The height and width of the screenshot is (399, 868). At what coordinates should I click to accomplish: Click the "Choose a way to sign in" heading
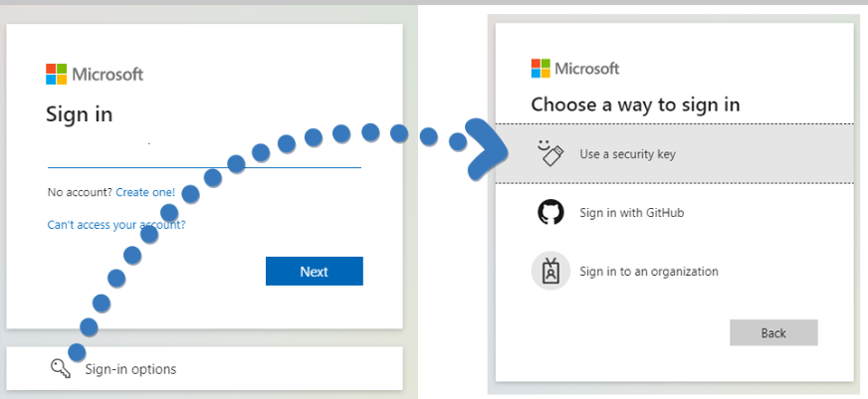point(635,104)
